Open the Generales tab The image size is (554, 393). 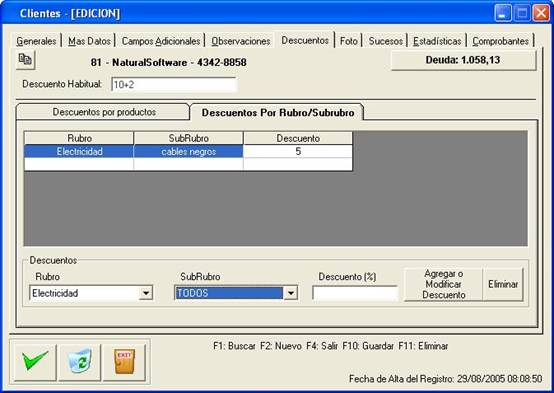(x=36, y=41)
